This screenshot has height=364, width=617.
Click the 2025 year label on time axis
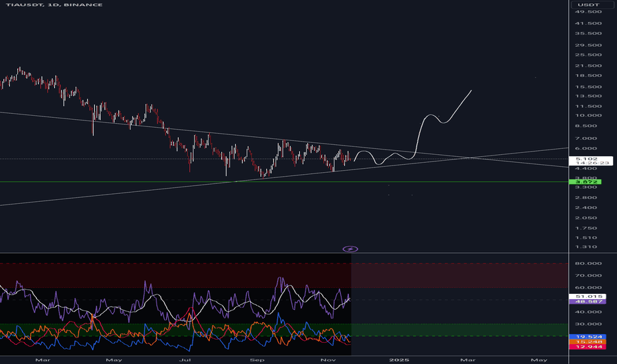tap(399, 360)
